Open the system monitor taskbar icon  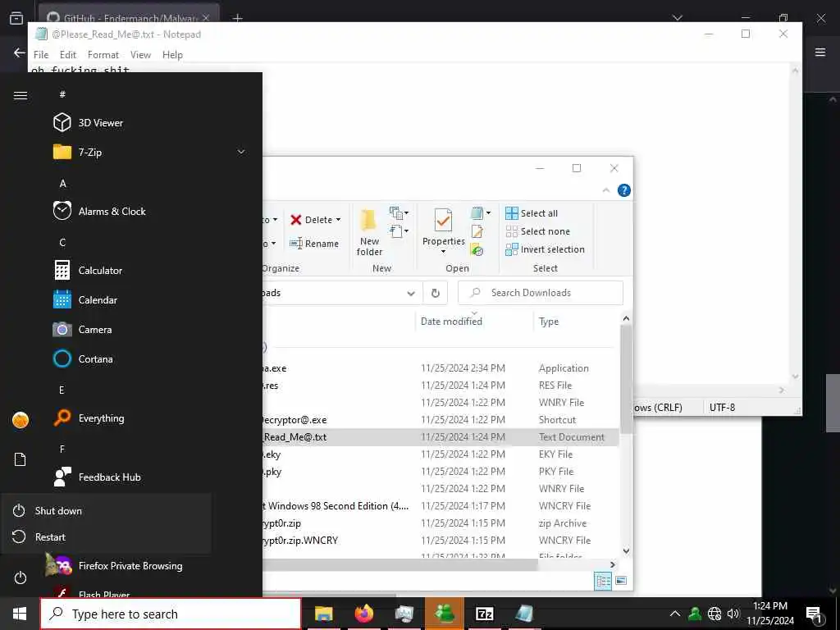tap(404, 614)
